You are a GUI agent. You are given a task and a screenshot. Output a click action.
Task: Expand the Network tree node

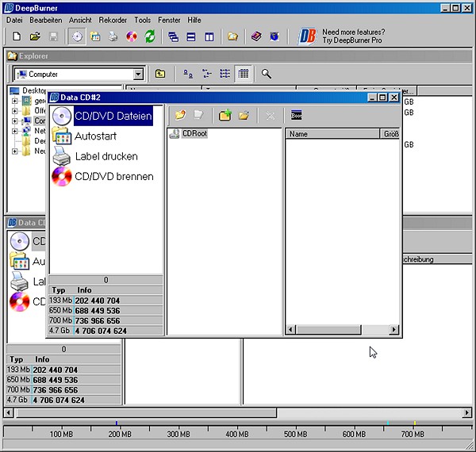point(14,131)
